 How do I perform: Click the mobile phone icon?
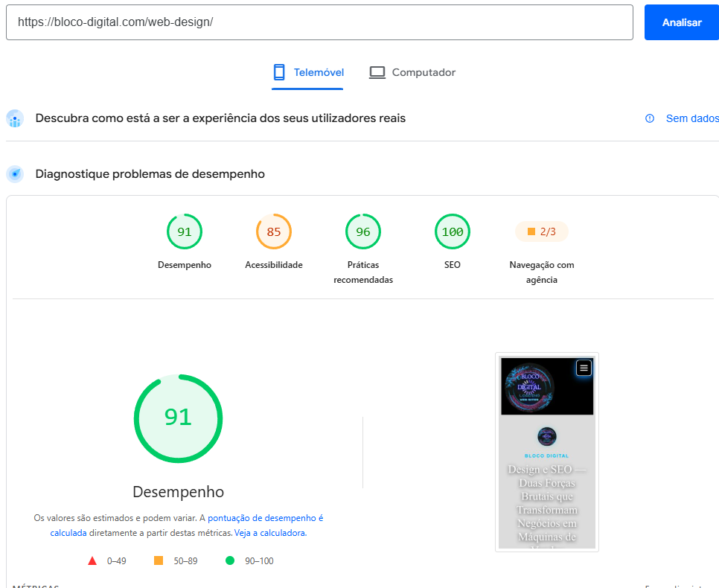pos(279,72)
